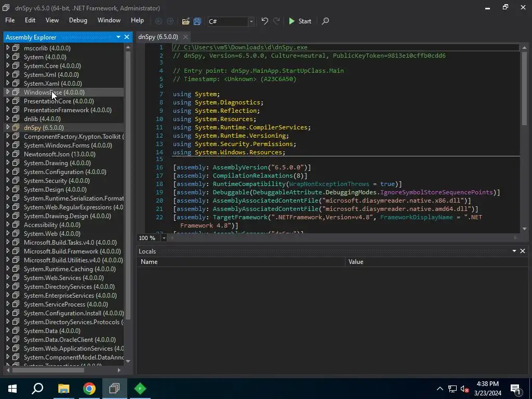Click the muted volume tray icon
The width and height of the screenshot is (532, 399).
[464, 389]
